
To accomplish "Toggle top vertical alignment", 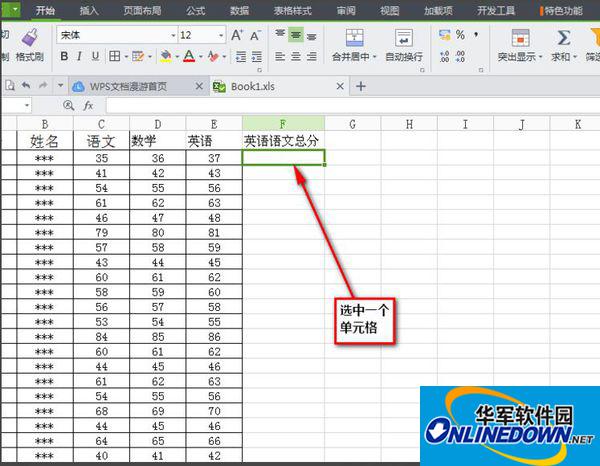I will click(x=280, y=35).
